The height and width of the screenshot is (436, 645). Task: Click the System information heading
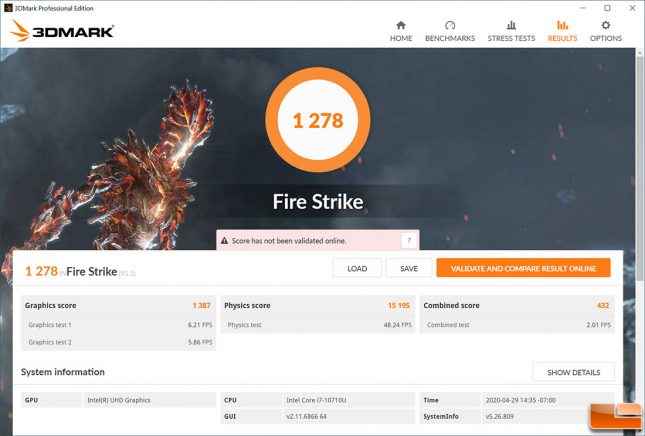pyautogui.click(x=63, y=372)
